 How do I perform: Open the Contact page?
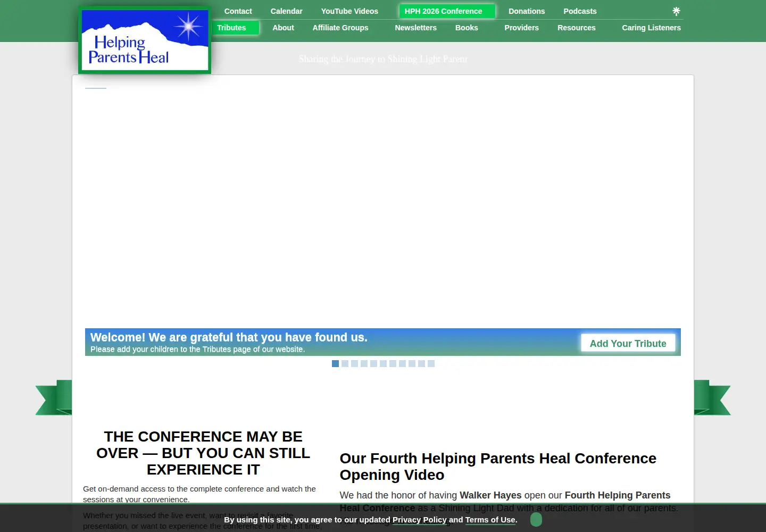click(x=238, y=11)
